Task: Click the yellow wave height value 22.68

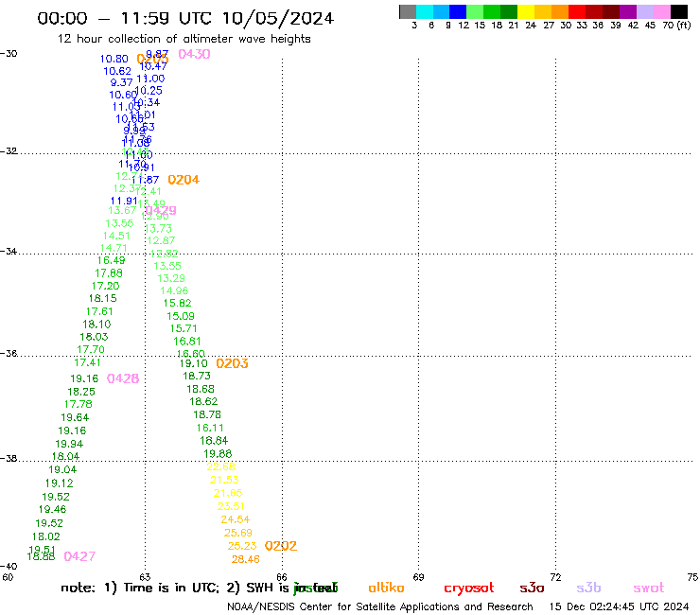Action: pyautogui.click(x=221, y=466)
